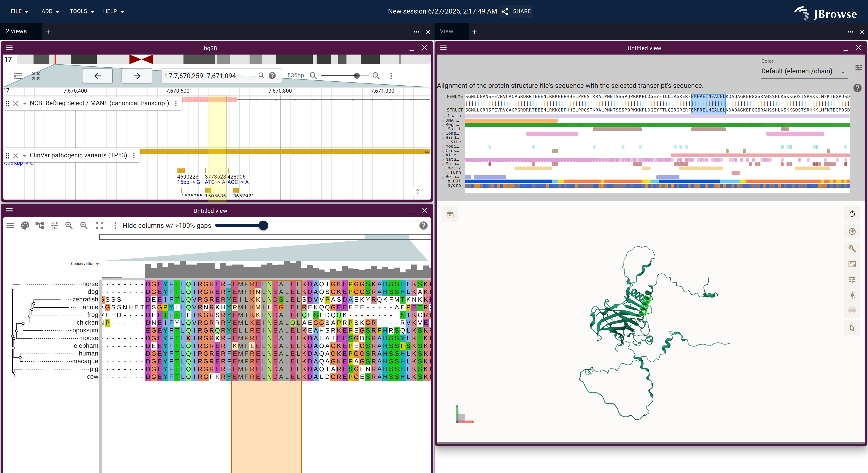Toggle Mol* state tree panel icon
The image size is (868, 473).
pyautogui.click(x=450, y=214)
